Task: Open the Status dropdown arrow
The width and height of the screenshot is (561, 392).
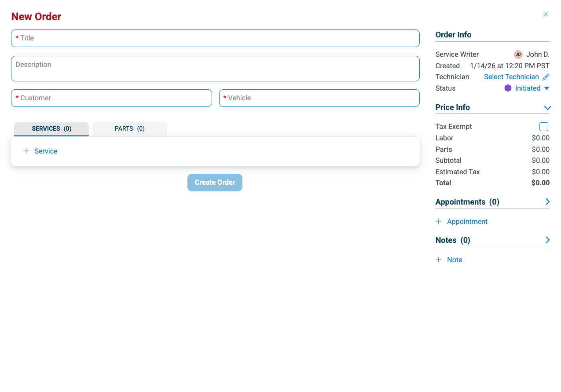Action: click(x=546, y=88)
